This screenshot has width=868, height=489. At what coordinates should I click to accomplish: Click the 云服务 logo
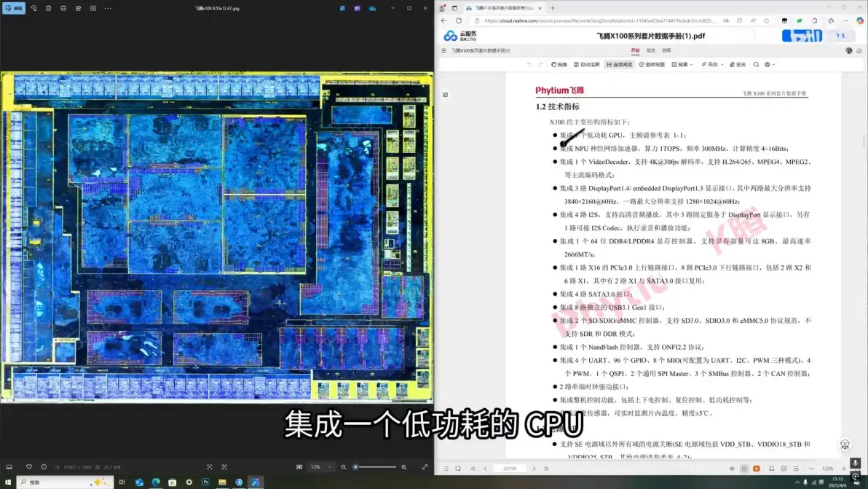[460, 36]
